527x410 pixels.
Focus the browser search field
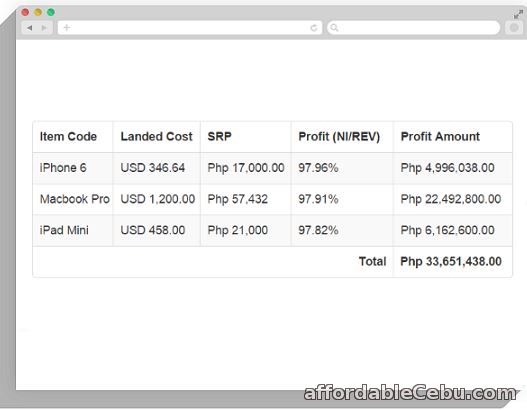click(x=414, y=28)
